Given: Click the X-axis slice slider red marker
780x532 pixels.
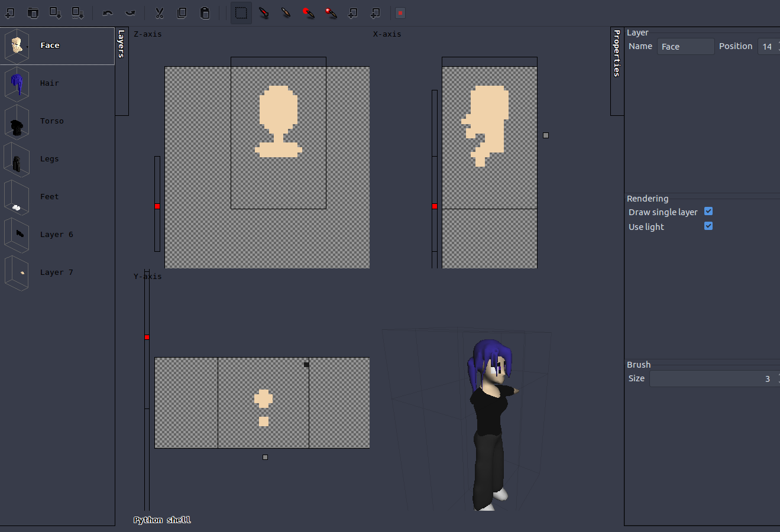Looking at the screenshot, I should [435, 206].
